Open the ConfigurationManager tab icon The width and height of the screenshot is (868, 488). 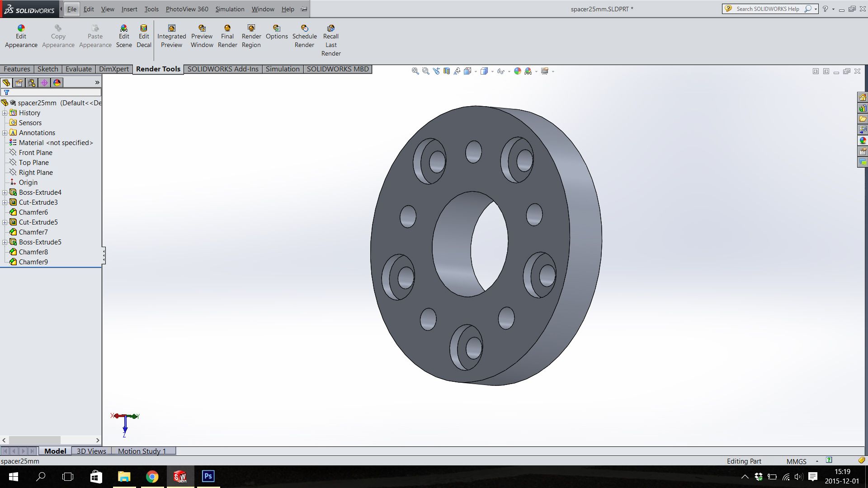[32, 83]
